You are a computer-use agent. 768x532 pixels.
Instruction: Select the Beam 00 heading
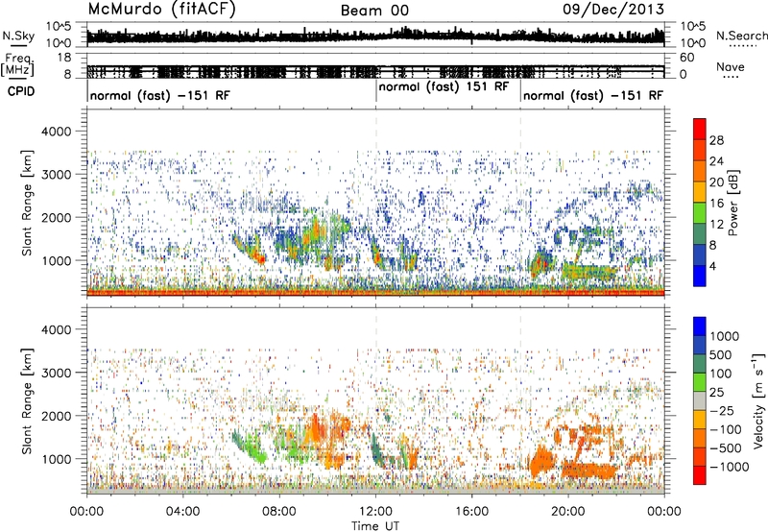[374, 11]
